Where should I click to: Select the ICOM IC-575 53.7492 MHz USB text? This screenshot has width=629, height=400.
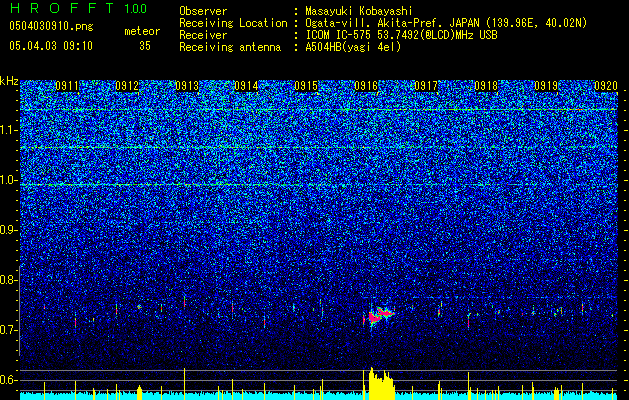click(x=401, y=35)
